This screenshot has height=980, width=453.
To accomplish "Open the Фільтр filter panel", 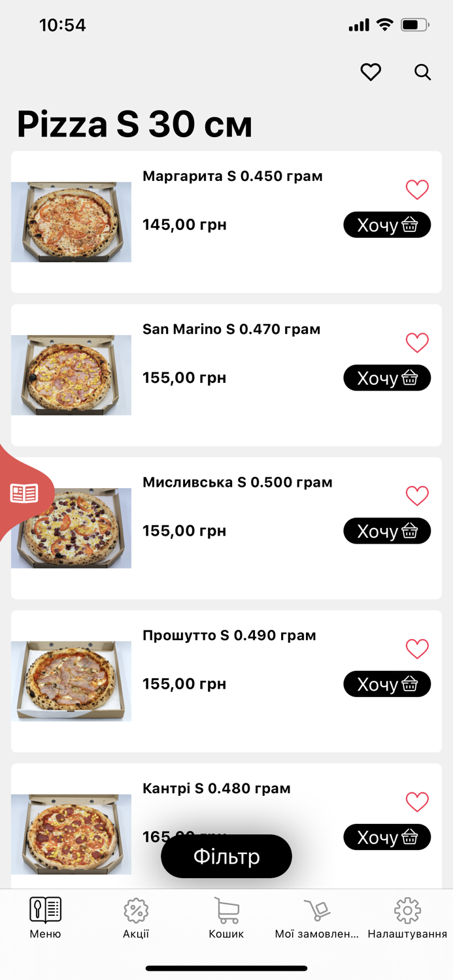I will (226, 856).
